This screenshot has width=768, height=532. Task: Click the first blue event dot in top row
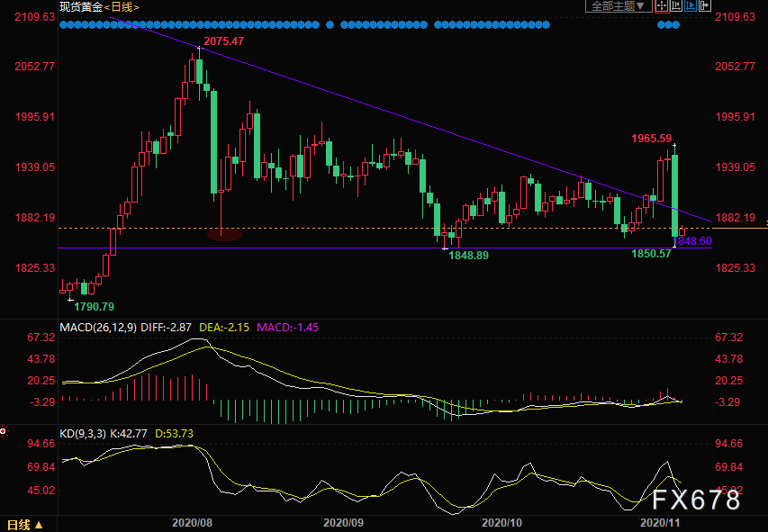pyautogui.click(x=62, y=25)
